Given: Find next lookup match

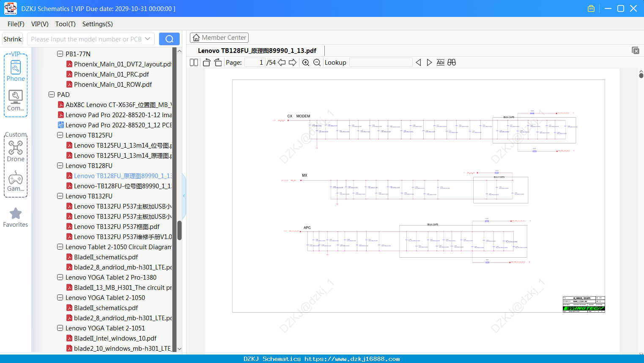Looking at the screenshot, I should pyautogui.click(x=429, y=63).
